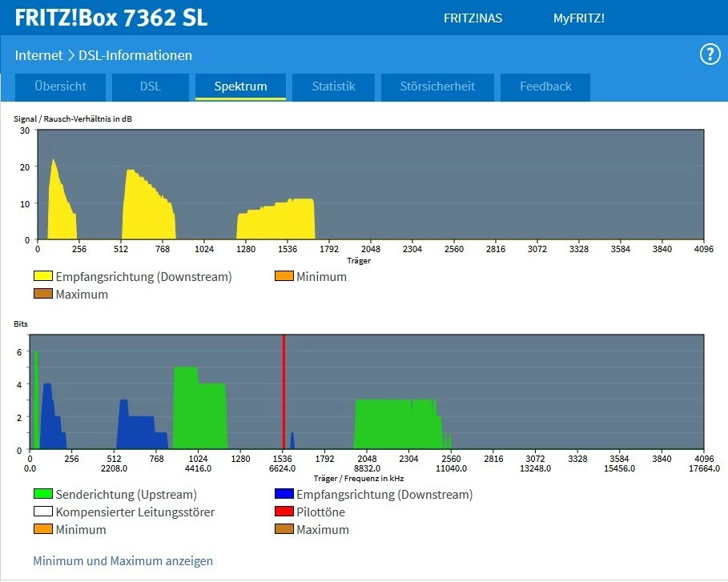Click 'Senderichtung (Upstream)' legend text
Screen dimensions: 728x582
[127, 494]
